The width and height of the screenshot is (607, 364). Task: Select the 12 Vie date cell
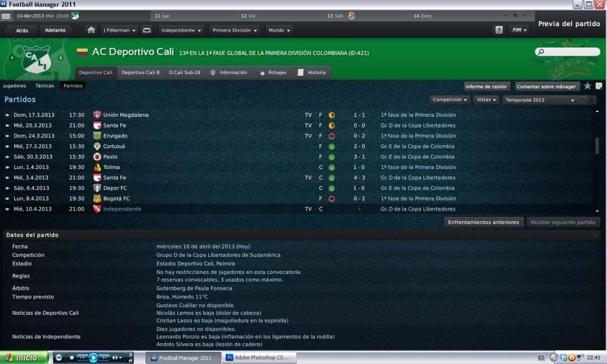pos(280,16)
